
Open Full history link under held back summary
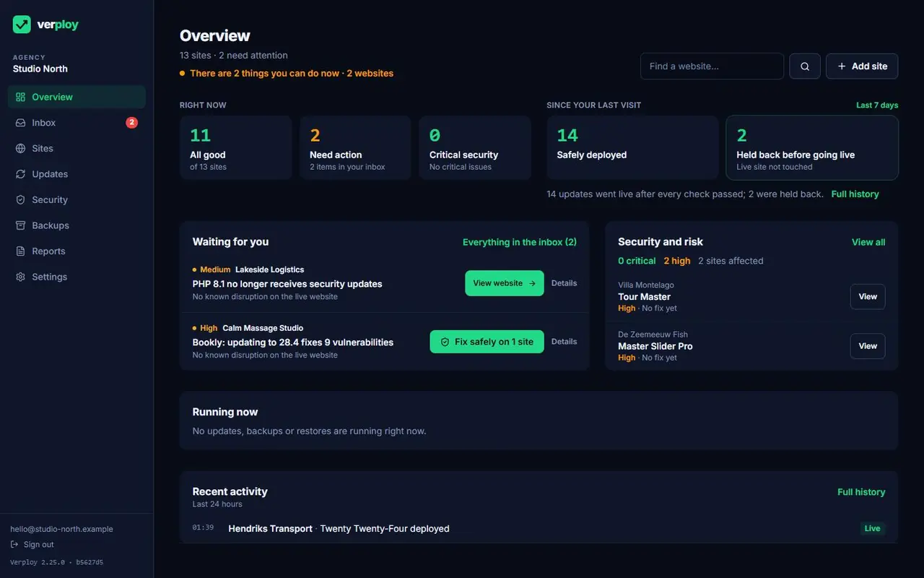click(855, 194)
